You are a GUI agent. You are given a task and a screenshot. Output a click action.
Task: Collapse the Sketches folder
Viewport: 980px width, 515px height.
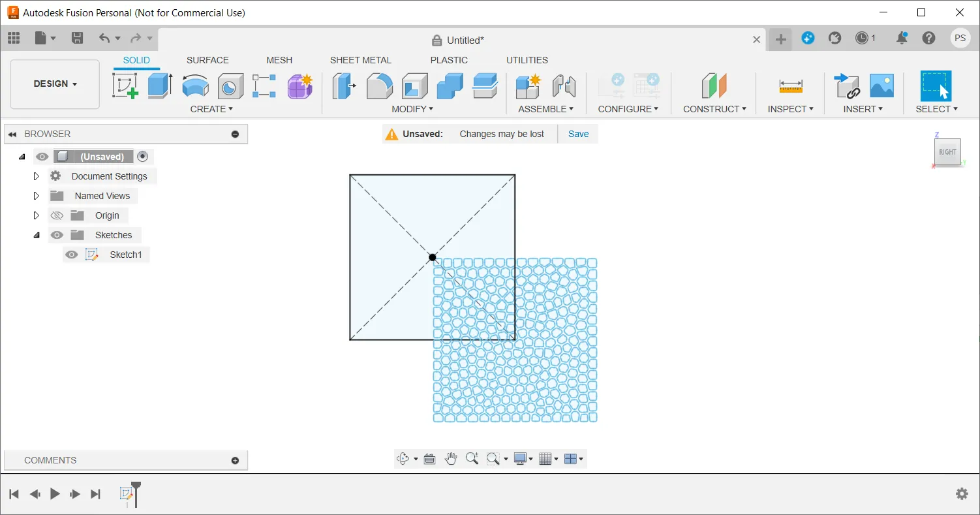(37, 235)
